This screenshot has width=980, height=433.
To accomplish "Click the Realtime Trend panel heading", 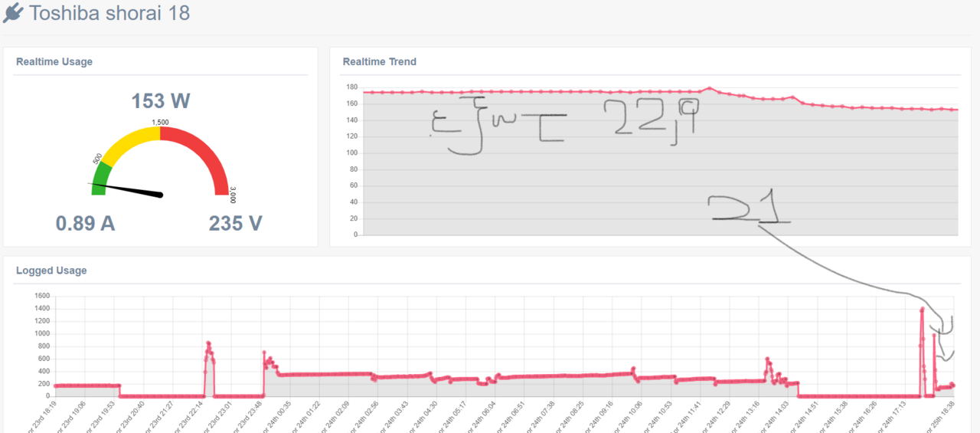I will [380, 61].
